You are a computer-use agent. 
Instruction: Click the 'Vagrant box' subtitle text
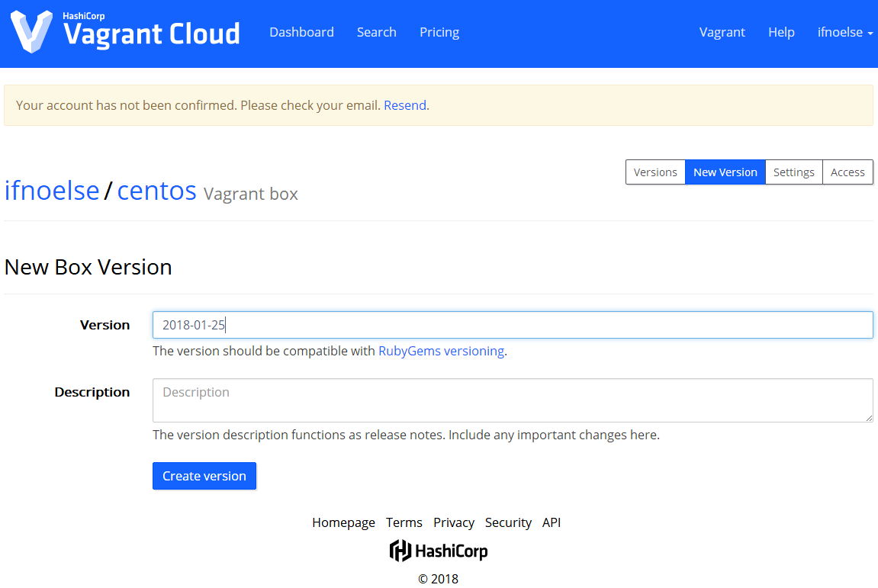[250, 194]
